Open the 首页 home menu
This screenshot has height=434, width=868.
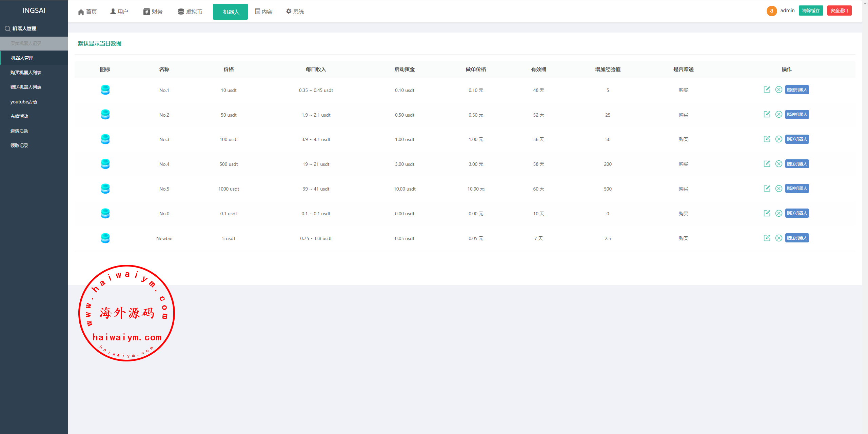pos(87,12)
